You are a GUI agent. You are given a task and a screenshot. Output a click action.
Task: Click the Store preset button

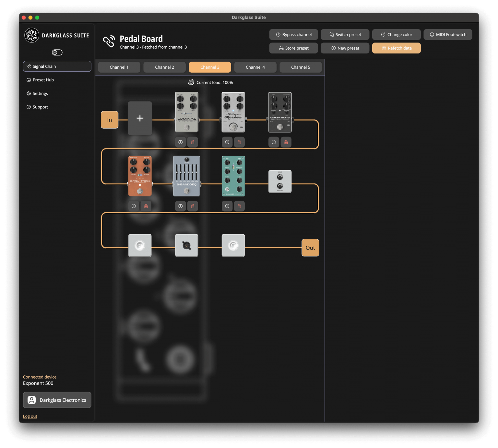[293, 48]
